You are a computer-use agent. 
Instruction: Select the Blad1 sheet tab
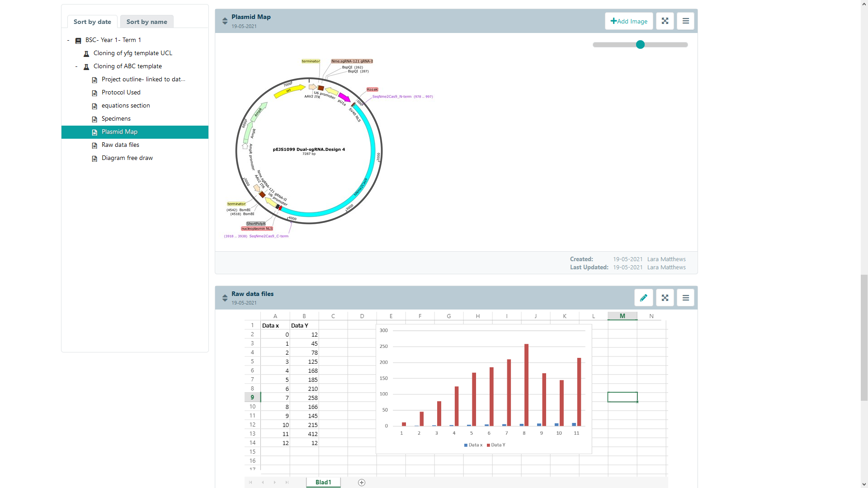[323, 482]
